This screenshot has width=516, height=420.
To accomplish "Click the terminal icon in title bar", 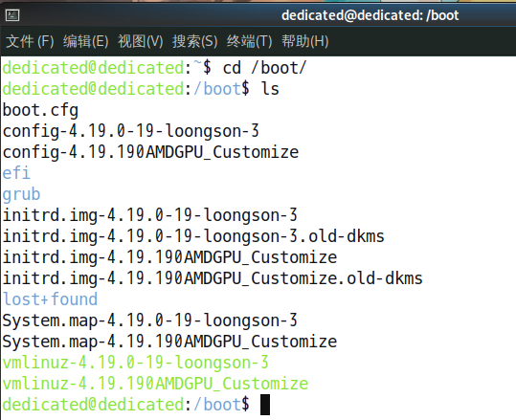I will [x=12, y=15].
